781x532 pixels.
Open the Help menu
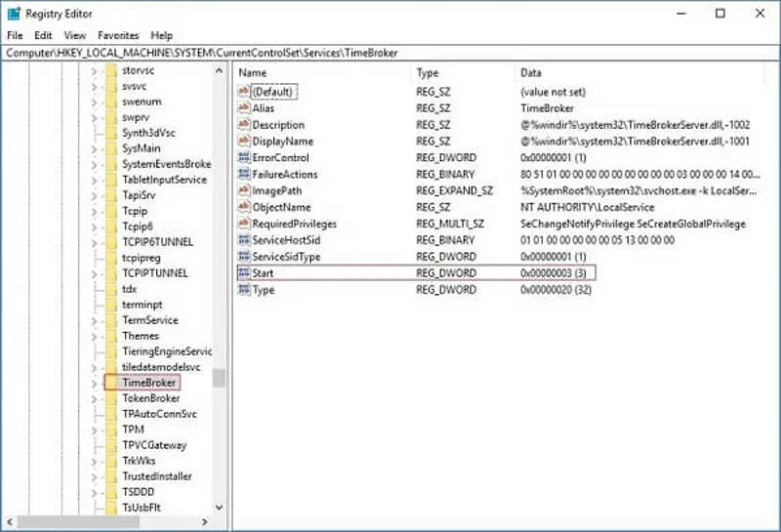pos(161,35)
